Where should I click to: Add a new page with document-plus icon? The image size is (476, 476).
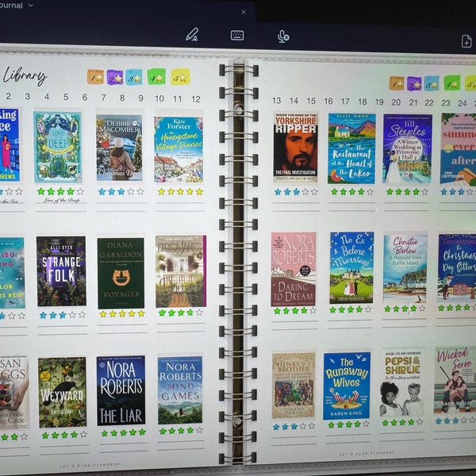click(466, 41)
